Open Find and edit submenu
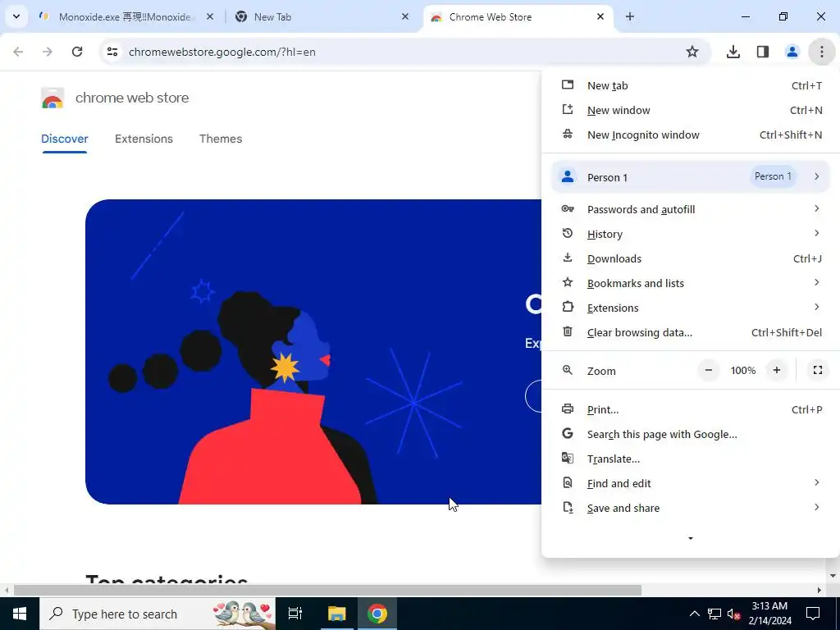The image size is (840, 630). pos(691,484)
